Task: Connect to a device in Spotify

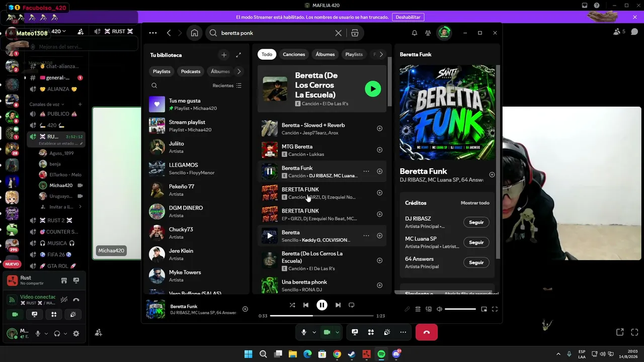Action: pyautogui.click(x=429, y=309)
